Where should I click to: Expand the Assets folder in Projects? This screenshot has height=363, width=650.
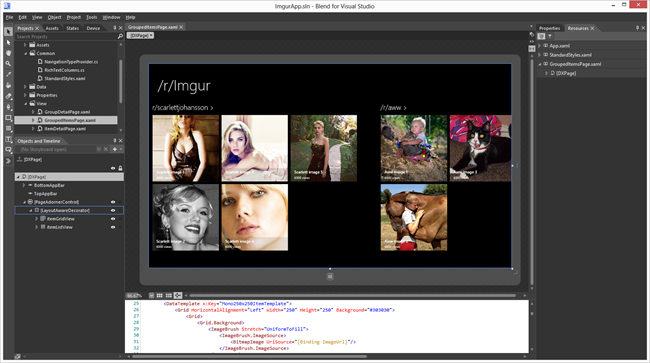coord(25,45)
